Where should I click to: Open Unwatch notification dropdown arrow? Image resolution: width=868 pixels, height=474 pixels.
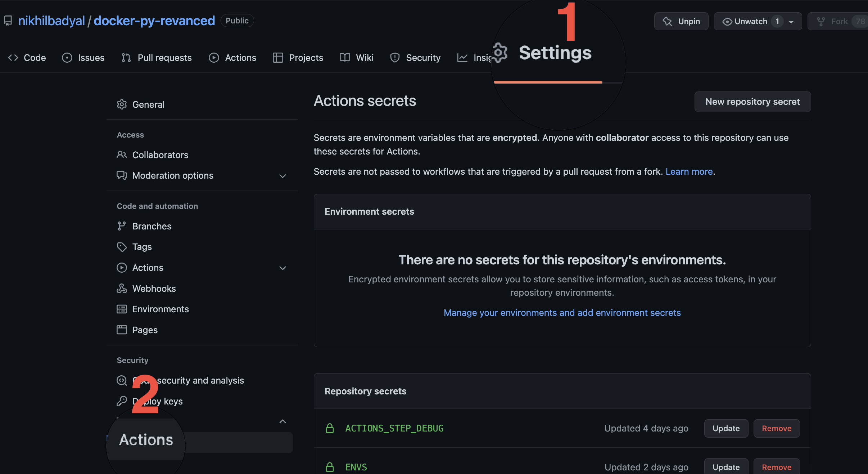(791, 22)
